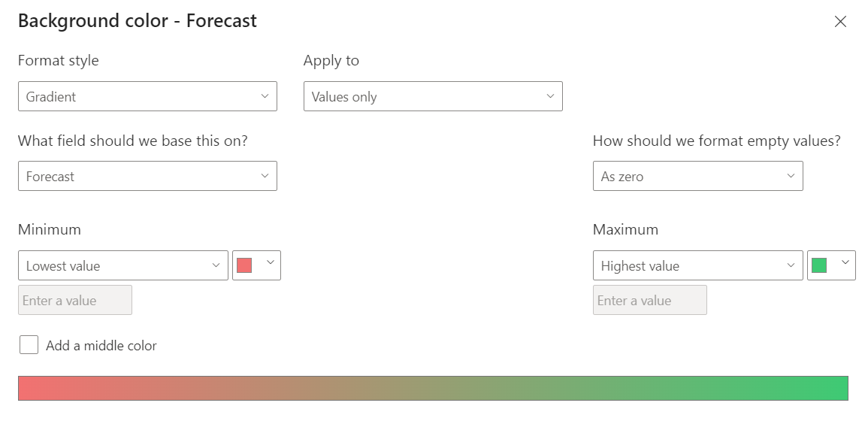
Task: Click the red-to-green gradient preview bar
Action: tap(433, 388)
